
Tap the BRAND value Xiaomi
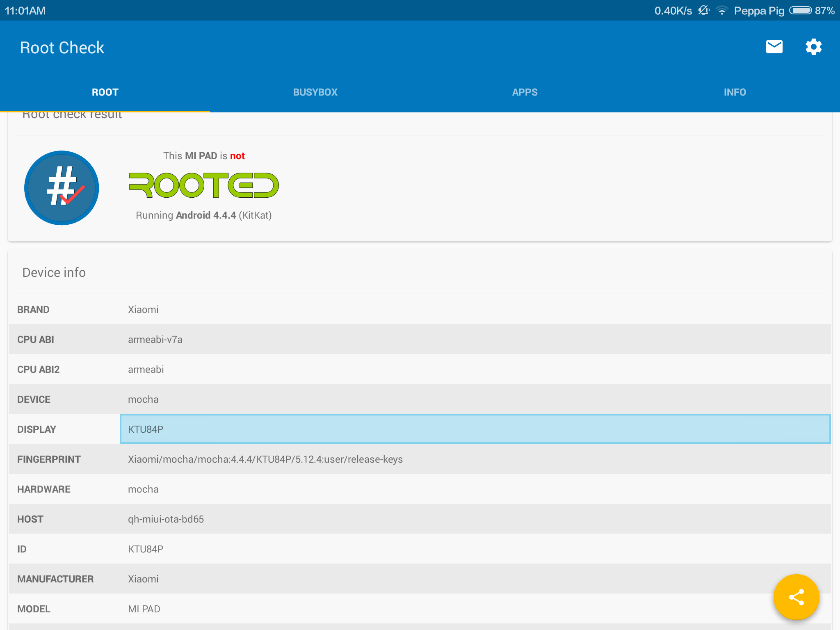[x=143, y=310]
